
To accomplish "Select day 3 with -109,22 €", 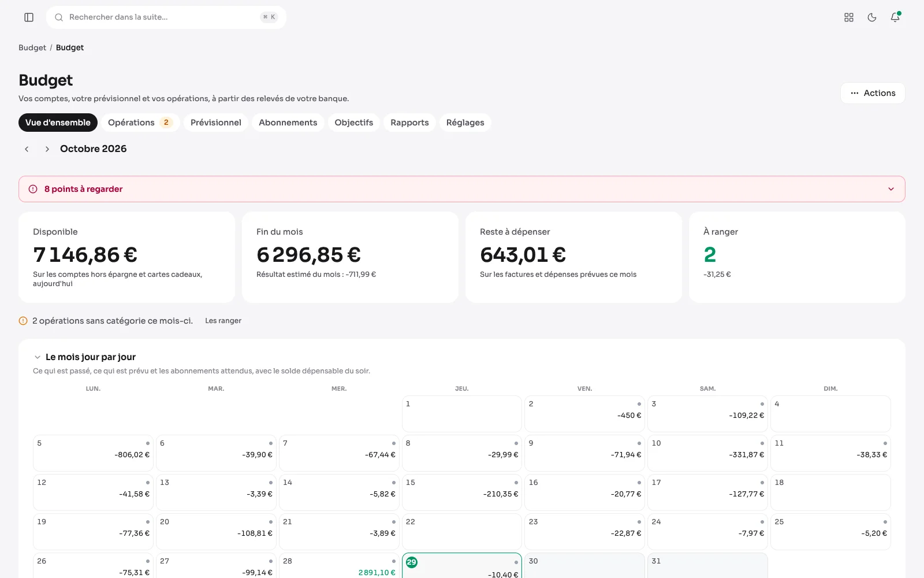I will [x=707, y=414].
